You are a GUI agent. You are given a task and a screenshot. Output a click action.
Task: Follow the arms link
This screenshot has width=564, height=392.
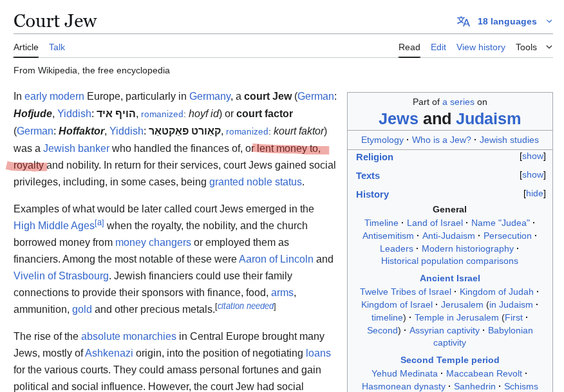click(x=283, y=293)
